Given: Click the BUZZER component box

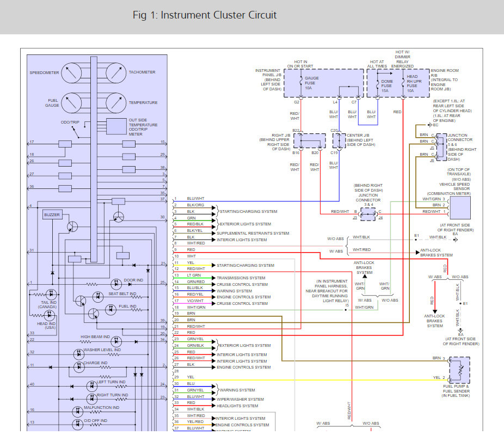Looking at the screenshot, I should pyautogui.click(x=52, y=215).
